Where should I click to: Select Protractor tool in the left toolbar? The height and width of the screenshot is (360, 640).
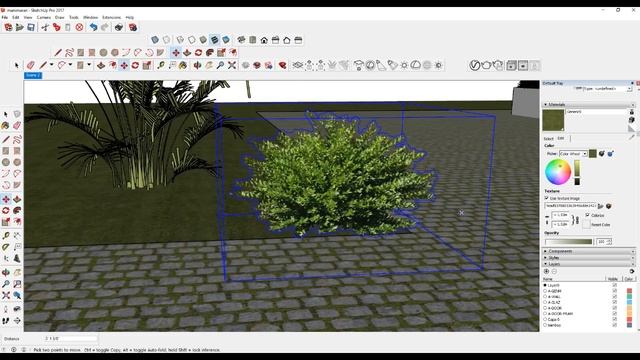(x=6, y=247)
